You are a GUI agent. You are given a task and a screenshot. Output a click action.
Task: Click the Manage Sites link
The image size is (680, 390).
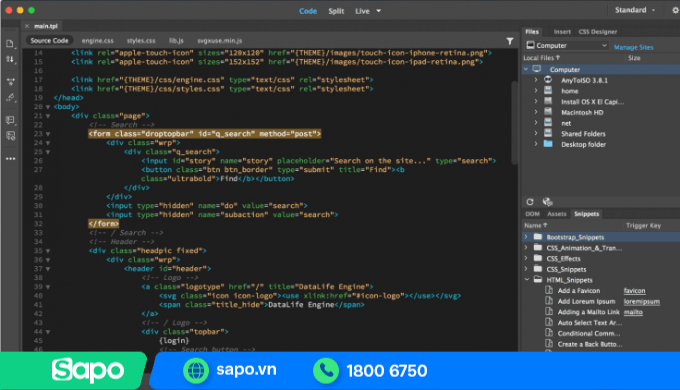click(634, 47)
